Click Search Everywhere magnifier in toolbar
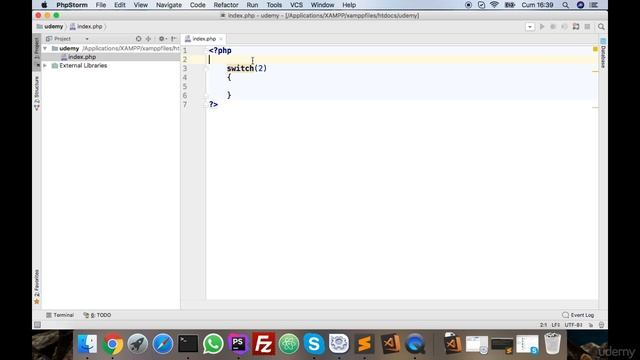 (x=601, y=27)
